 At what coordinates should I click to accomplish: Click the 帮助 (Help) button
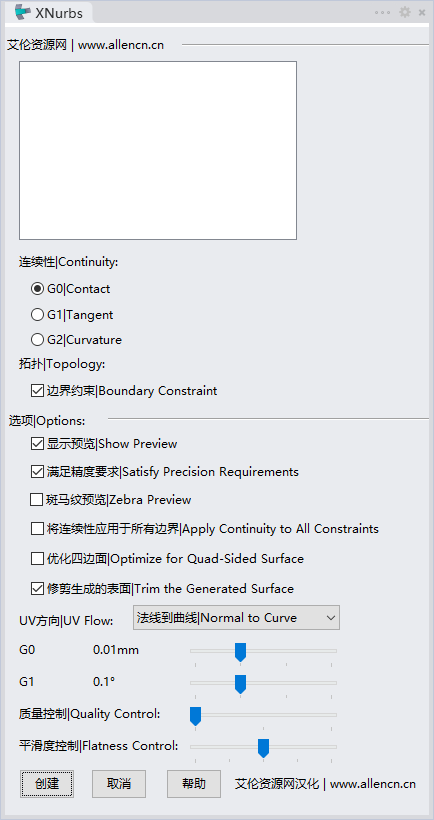point(194,784)
